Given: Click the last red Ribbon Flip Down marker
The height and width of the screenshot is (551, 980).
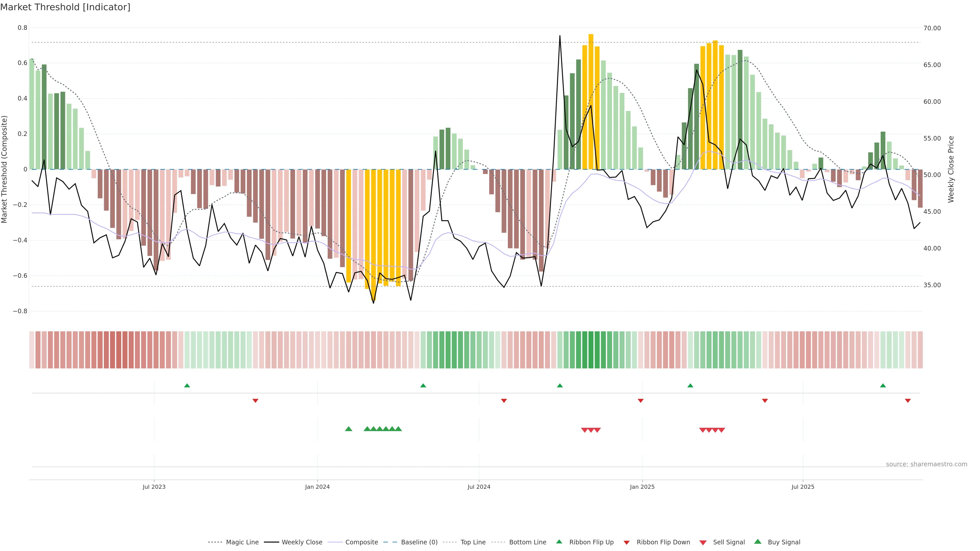Looking at the screenshot, I should coord(908,400).
